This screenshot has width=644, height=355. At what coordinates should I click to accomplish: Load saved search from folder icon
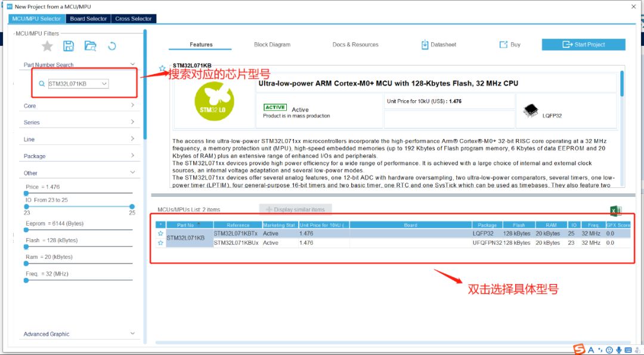(x=91, y=46)
